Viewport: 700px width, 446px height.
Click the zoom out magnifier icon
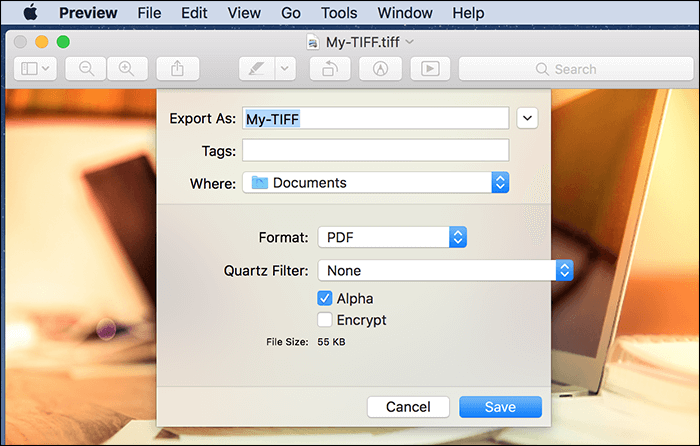(x=86, y=69)
